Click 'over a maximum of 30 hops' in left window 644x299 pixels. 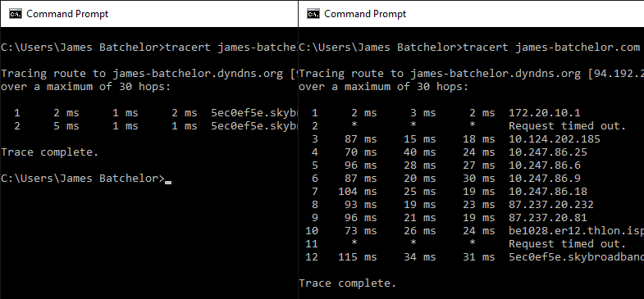point(85,87)
